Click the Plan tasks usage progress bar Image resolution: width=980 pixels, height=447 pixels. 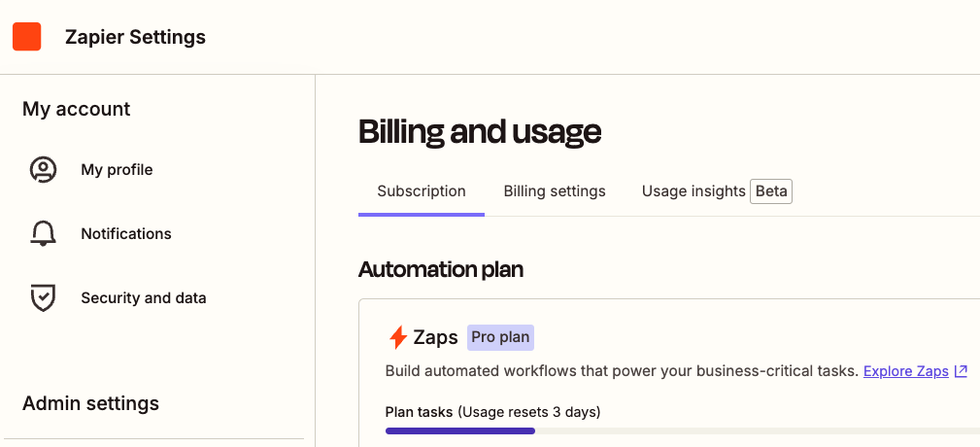pyautogui.click(x=683, y=430)
